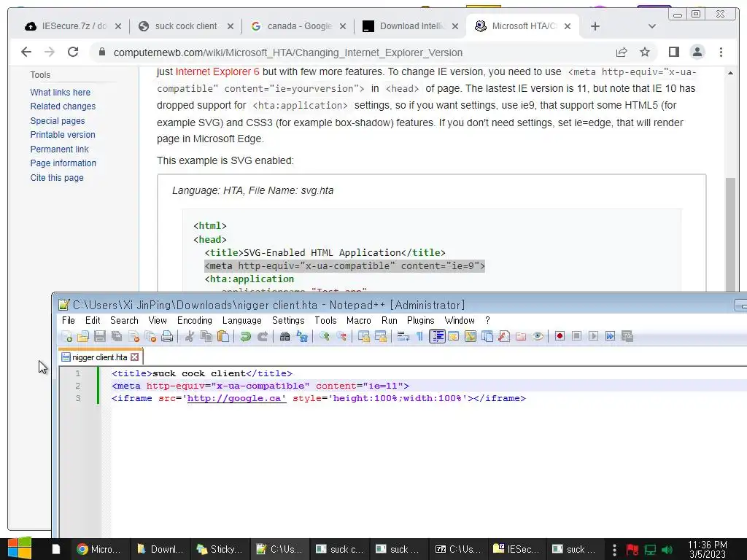Open the Language menu
The image size is (747, 560).
(242, 321)
